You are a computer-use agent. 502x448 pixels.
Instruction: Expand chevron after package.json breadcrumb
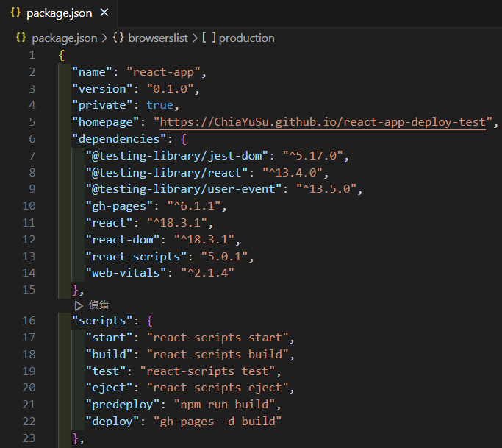click(x=104, y=38)
